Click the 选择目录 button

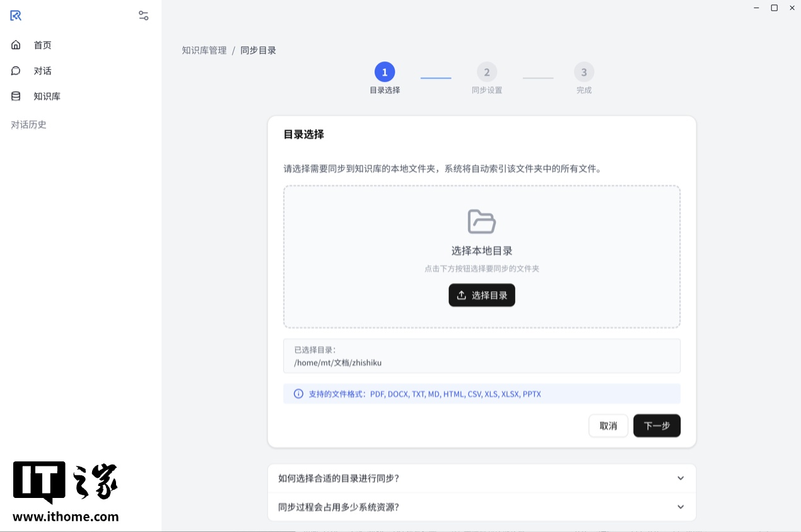click(481, 295)
